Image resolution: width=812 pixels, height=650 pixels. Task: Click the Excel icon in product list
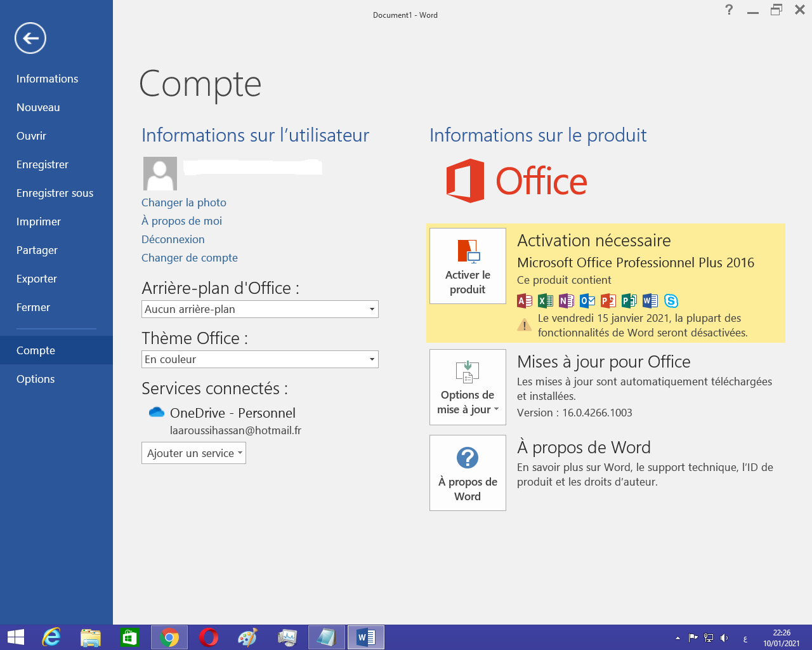pos(546,301)
